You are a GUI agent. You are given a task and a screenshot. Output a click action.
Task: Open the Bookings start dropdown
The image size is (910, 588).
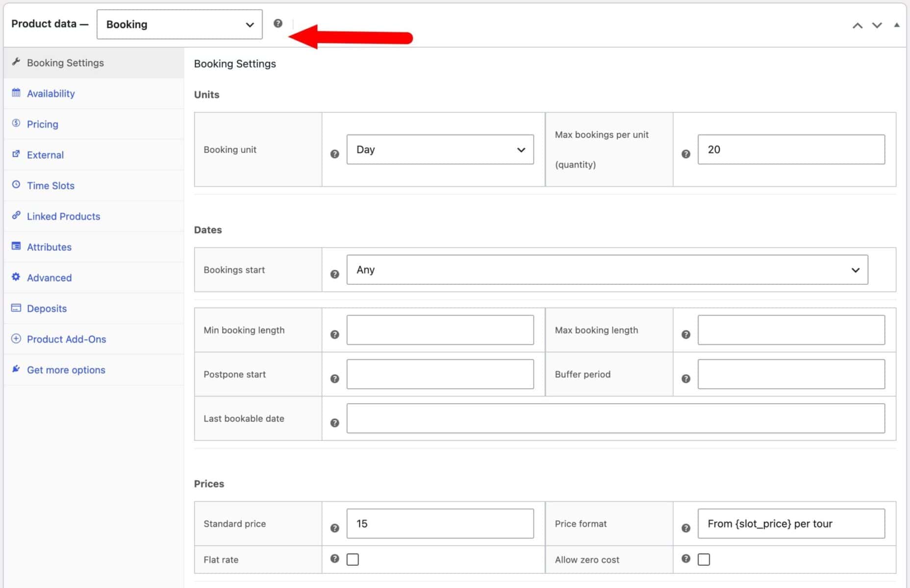click(607, 269)
